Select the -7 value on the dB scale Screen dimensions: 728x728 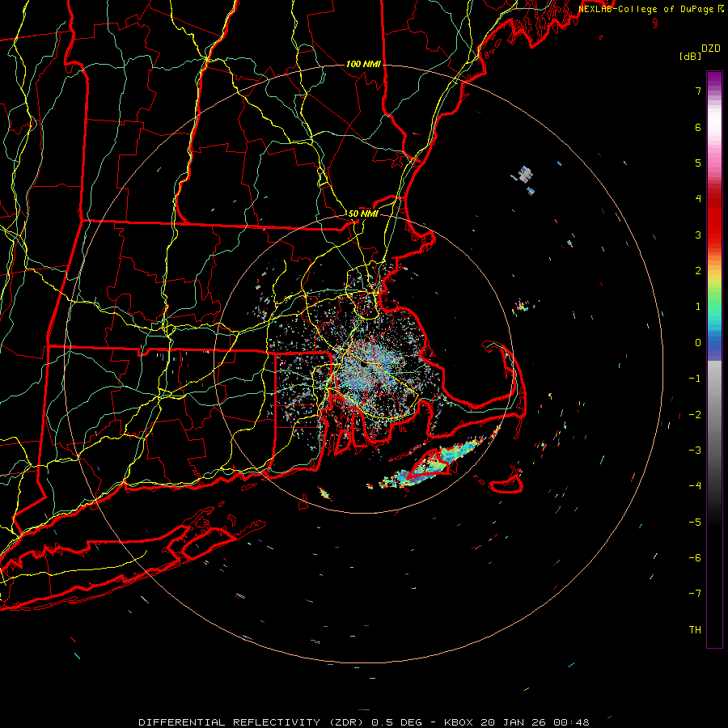click(x=695, y=594)
